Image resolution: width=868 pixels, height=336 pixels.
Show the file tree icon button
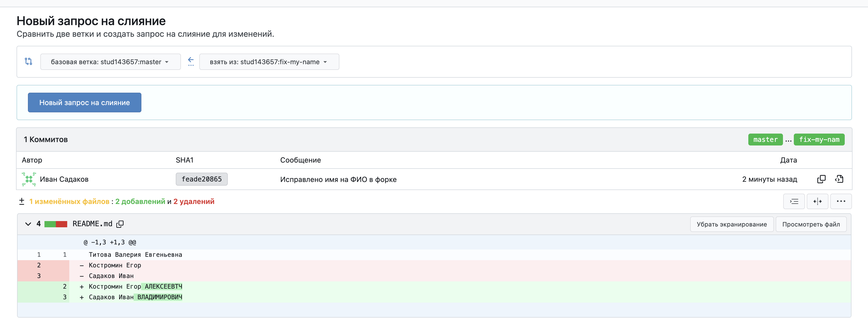tap(794, 201)
